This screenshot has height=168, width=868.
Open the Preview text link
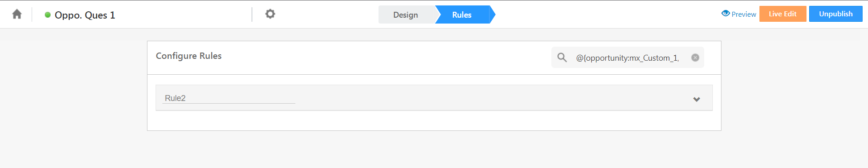(744, 14)
